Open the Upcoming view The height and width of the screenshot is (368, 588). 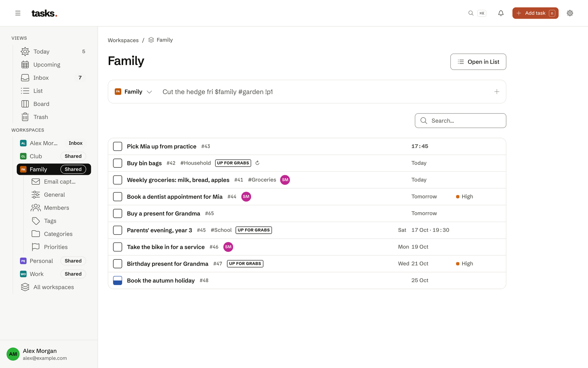[53, 65]
